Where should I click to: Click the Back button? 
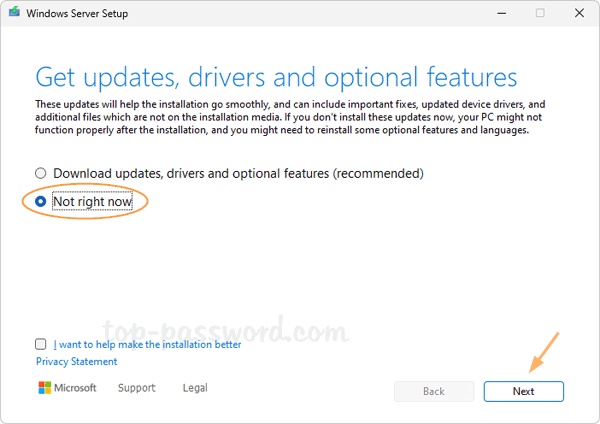click(x=434, y=391)
